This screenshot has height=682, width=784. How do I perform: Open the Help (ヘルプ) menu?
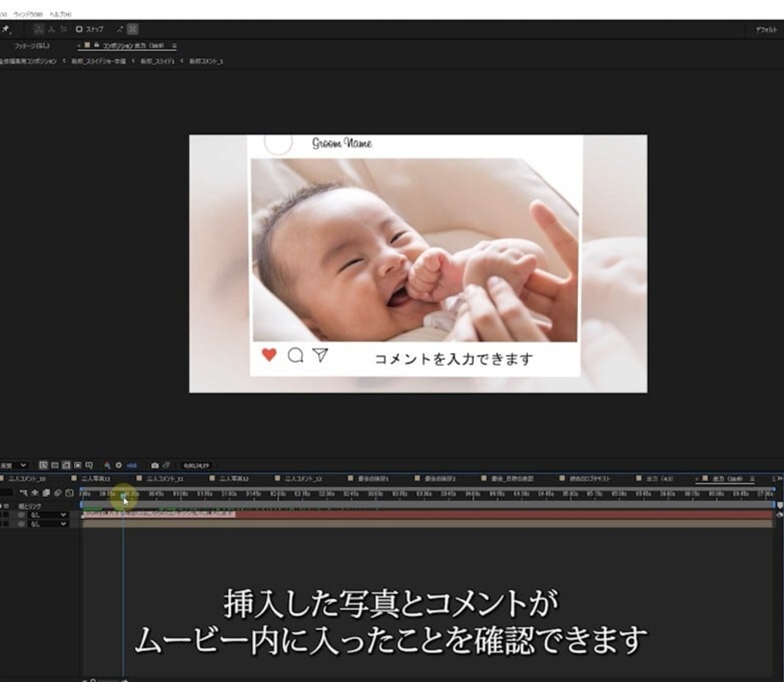click(61, 14)
